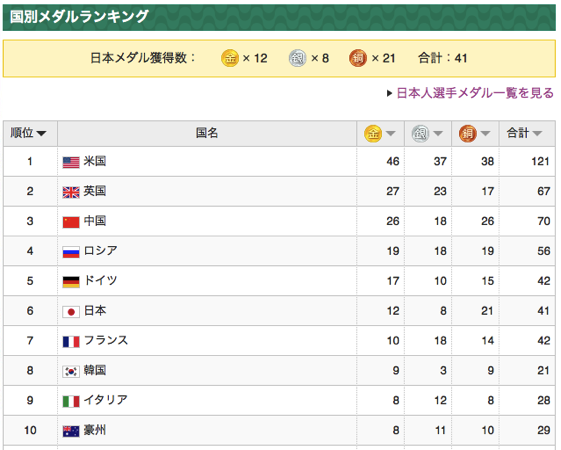Screen dimensions: 561x450
Task: Click the silver medal icon in table header
Action: pos(420,134)
